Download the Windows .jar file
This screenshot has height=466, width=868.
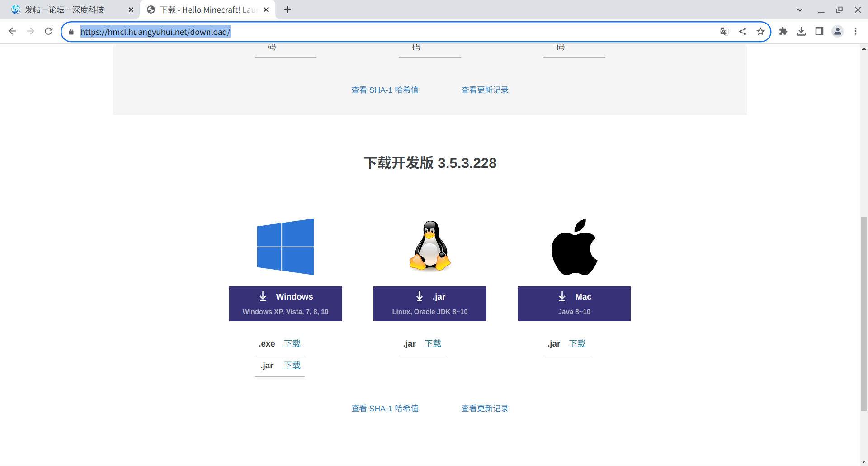coord(292,365)
